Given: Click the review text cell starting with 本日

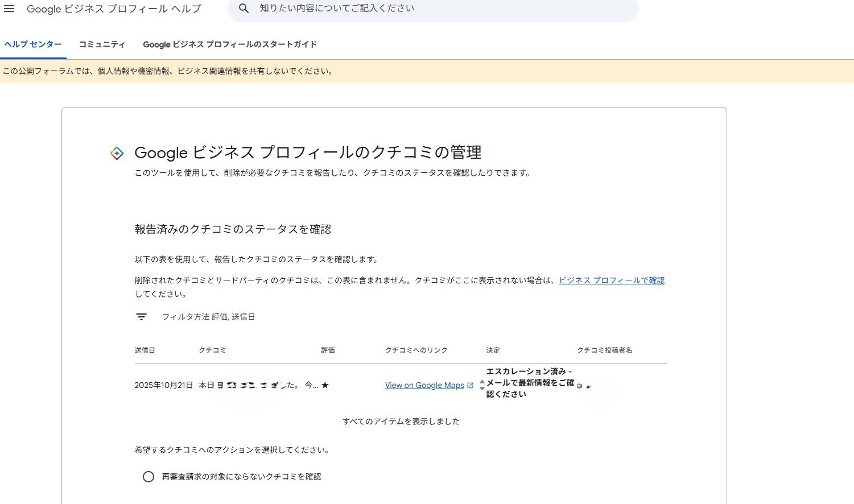Looking at the screenshot, I should pos(258,385).
